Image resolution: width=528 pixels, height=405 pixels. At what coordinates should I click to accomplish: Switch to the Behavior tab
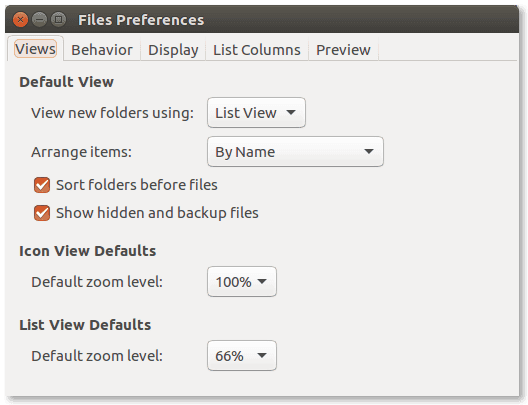pyautogui.click(x=102, y=50)
